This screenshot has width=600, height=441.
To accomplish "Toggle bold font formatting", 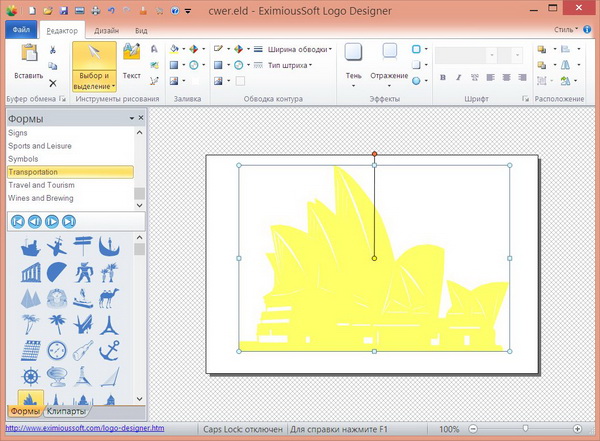I will click(x=443, y=78).
